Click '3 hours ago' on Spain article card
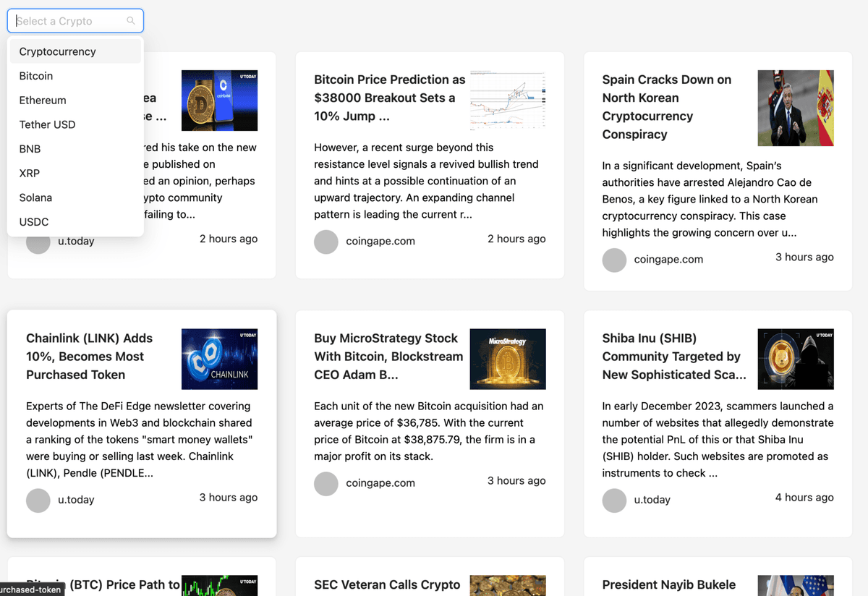868x596 pixels. tap(804, 257)
